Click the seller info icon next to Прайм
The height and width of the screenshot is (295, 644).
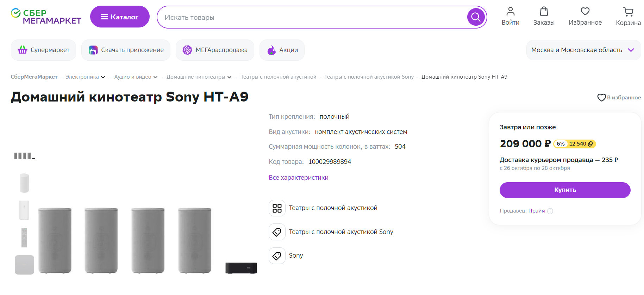(x=550, y=211)
